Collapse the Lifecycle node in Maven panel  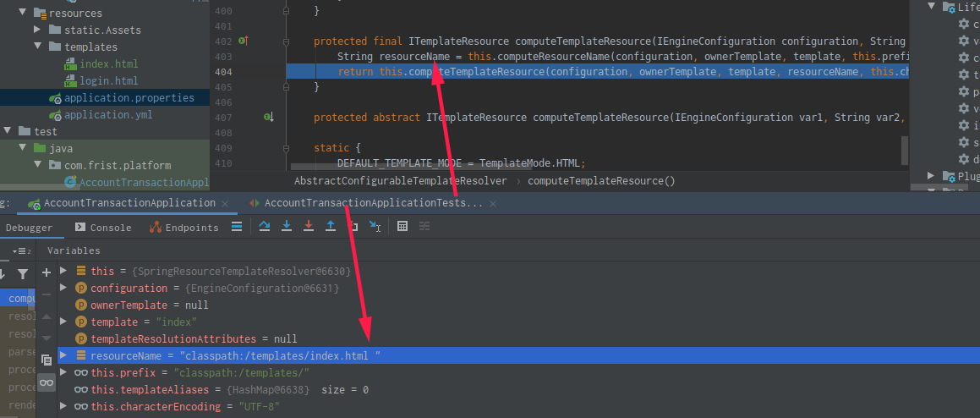pos(931,6)
